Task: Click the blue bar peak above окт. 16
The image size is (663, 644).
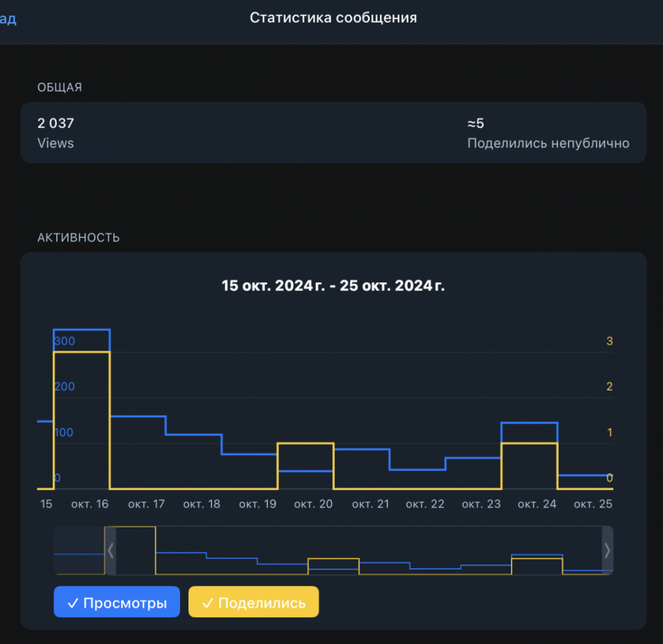Action: [82, 329]
